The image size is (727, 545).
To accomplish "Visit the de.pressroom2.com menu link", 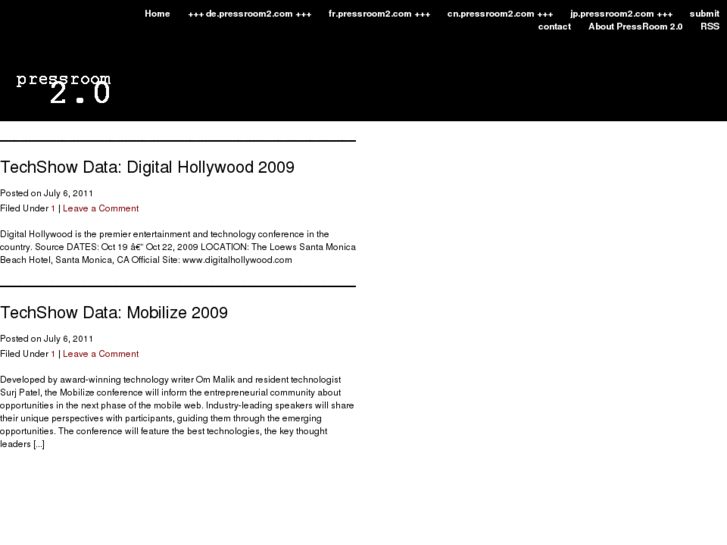I will (x=249, y=14).
